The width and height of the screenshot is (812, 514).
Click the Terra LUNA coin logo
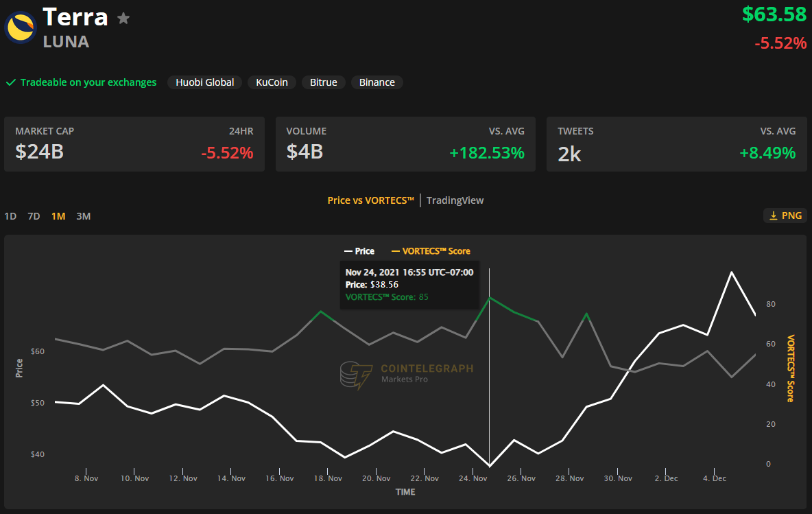point(21,27)
